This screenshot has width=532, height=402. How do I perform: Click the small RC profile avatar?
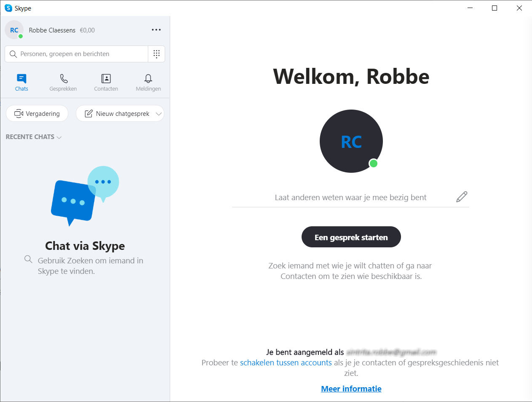tap(14, 30)
